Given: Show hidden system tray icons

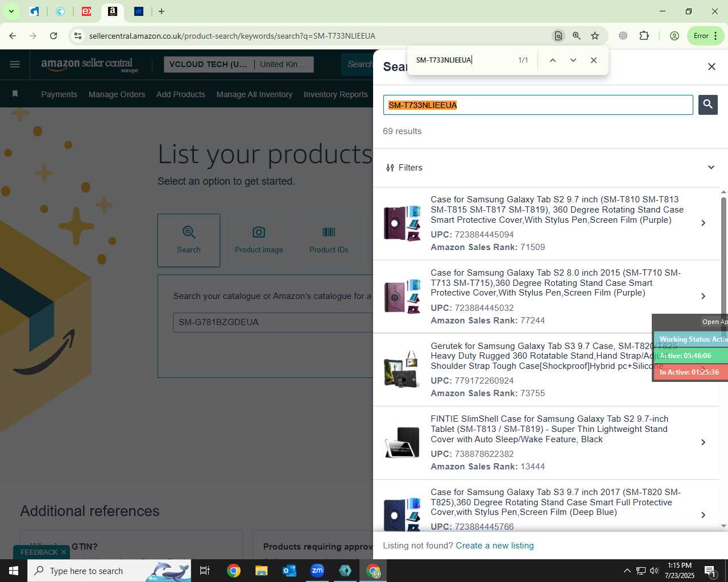Looking at the screenshot, I should [x=627, y=571].
